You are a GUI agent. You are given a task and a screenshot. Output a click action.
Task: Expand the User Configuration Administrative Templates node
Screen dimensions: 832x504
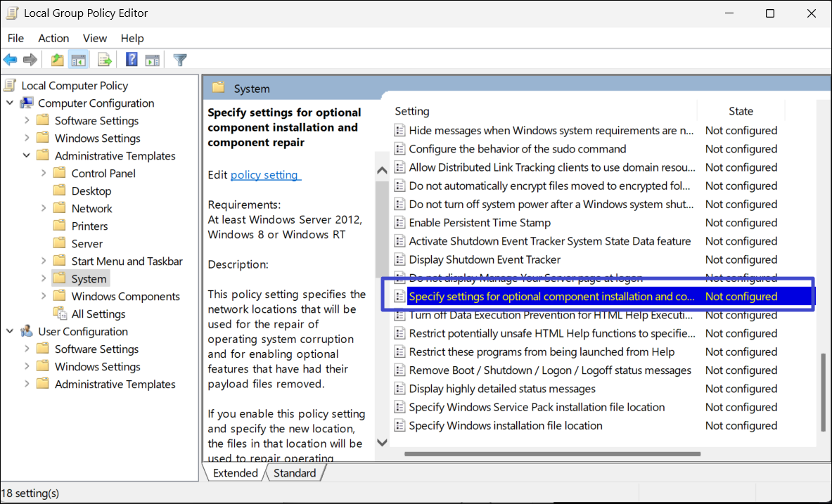pos(27,385)
